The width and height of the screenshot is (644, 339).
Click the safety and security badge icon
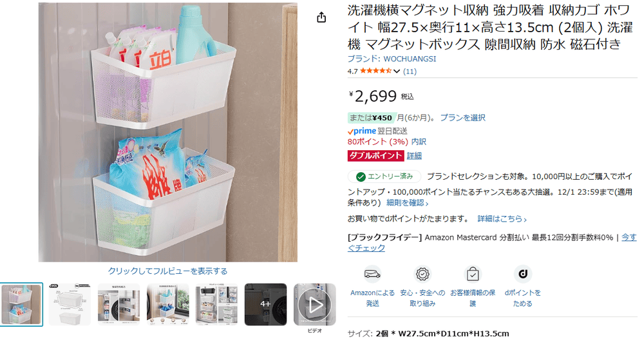click(x=422, y=274)
